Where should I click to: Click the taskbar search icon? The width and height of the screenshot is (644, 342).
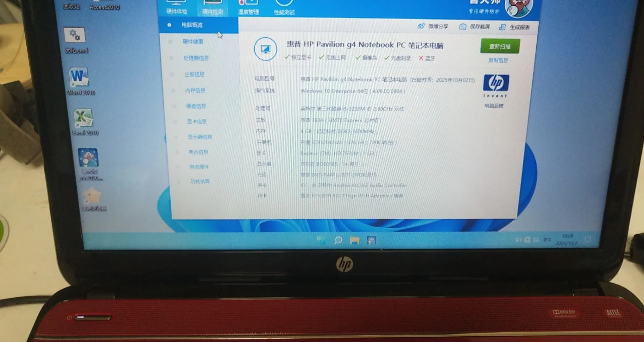[338, 241]
